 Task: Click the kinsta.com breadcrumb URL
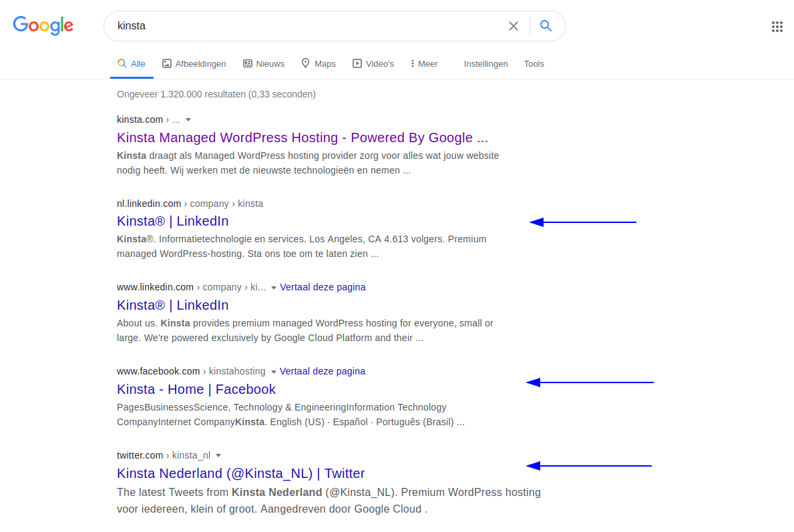pyautogui.click(x=148, y=119)
